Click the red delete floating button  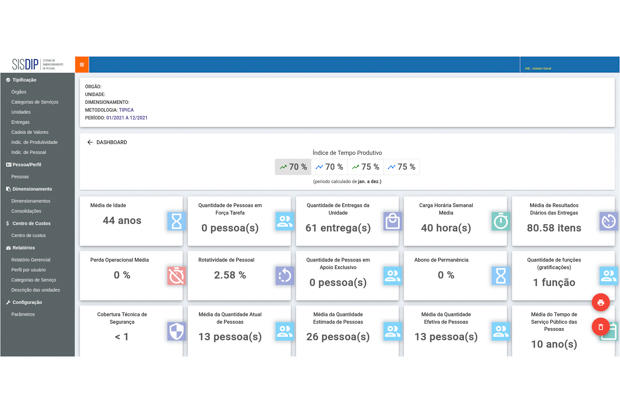[600, 327]
